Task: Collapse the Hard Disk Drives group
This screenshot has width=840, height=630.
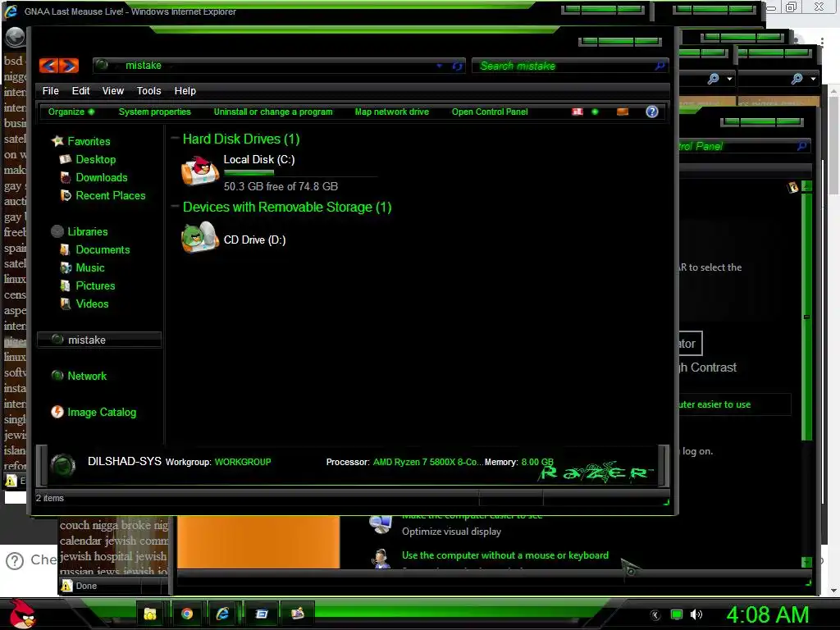Action: (x=175, y=138)
